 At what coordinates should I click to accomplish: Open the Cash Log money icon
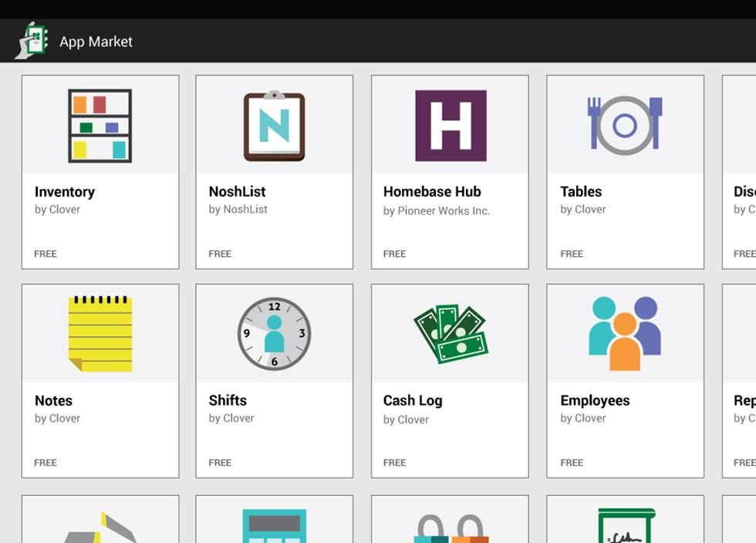pyautogui.click(x=451, y=334)
